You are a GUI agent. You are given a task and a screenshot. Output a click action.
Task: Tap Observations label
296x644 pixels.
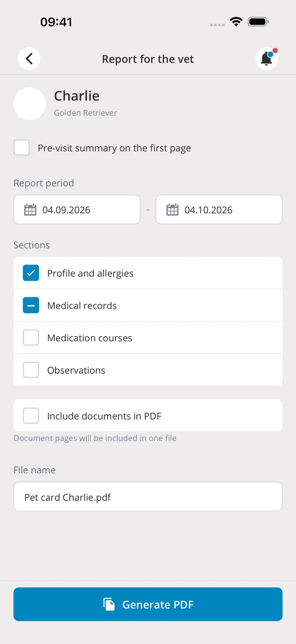(76, 370)
